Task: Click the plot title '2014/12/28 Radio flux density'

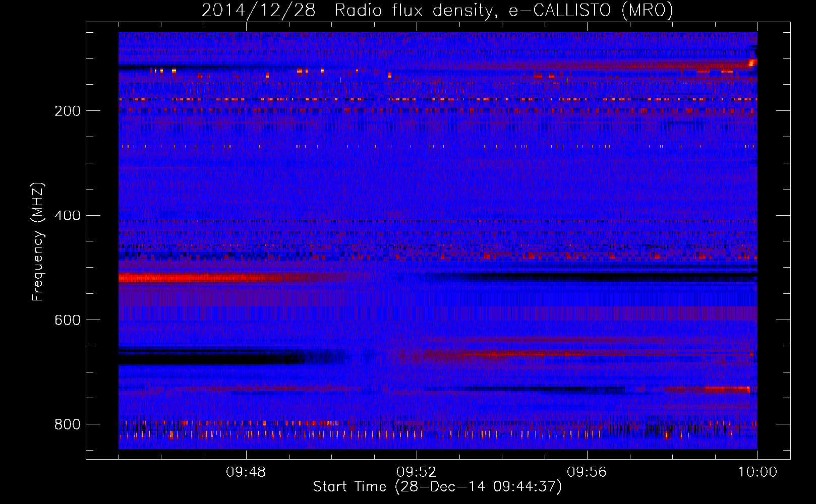Action: pos(438,11)
